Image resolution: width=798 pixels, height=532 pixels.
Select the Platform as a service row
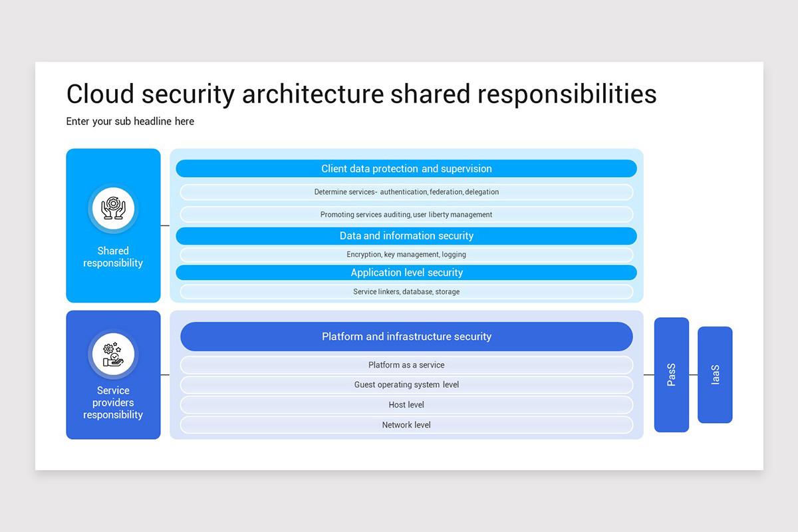pos(406,364)
